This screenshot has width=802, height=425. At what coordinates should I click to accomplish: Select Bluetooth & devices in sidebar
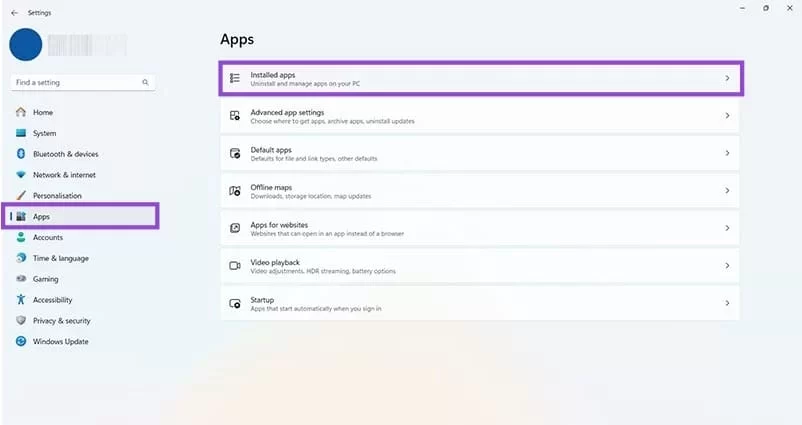click(65, 154)
